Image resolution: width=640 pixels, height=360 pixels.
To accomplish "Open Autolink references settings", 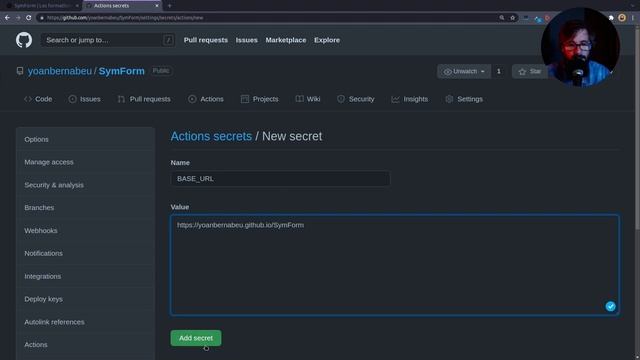I will point(85,322).
